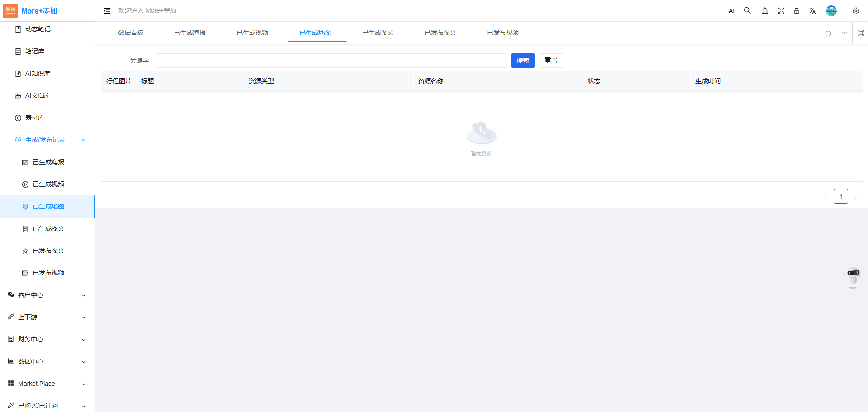
Task: Switch language using the translate icon
Action: pyautogui.click(x=812, y=11)
